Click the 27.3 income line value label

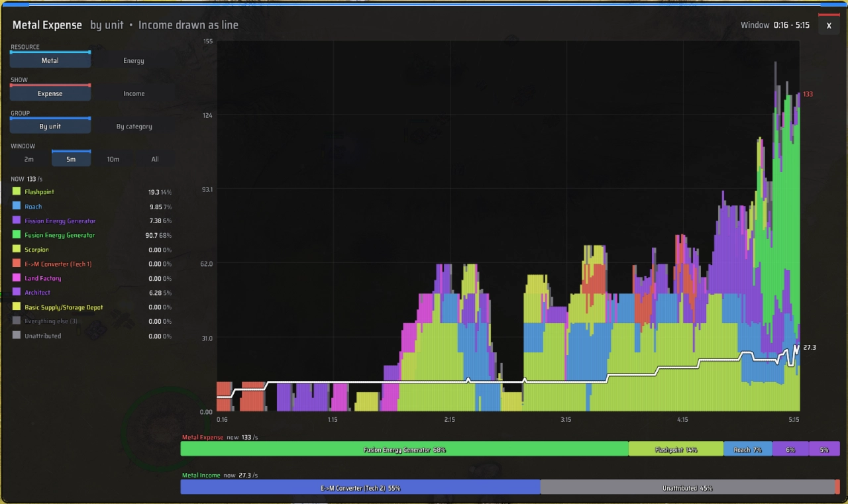(x=810, y=347)
